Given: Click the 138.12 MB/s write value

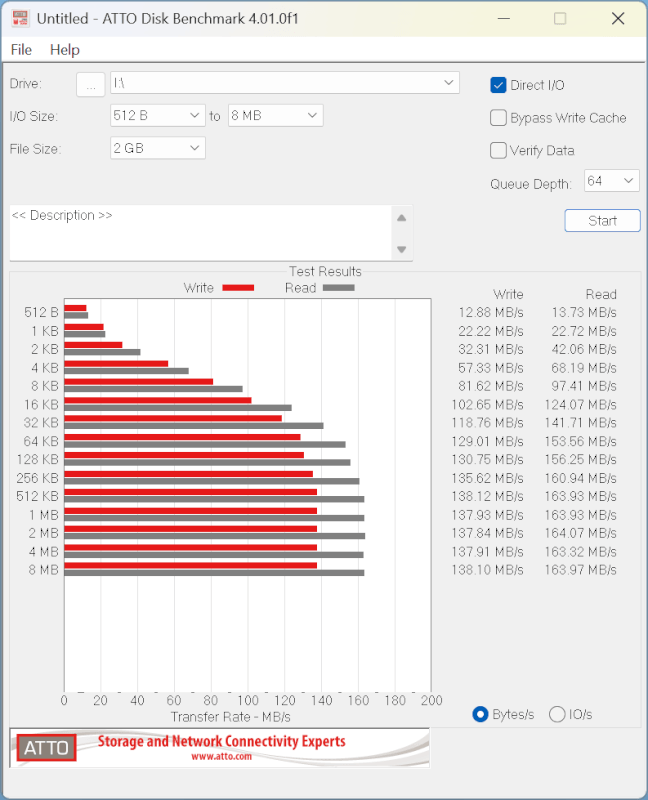Looking at the screenshot, I should coord(488,496).
